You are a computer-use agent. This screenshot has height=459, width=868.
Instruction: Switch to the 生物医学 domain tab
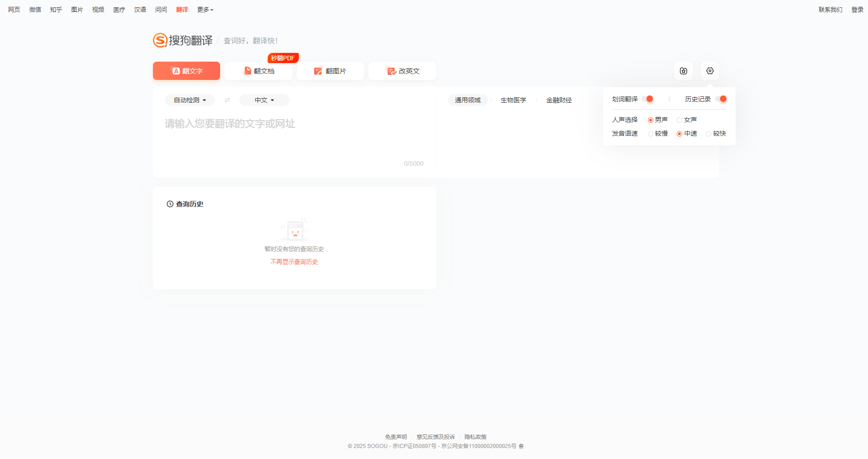(513, 100)
